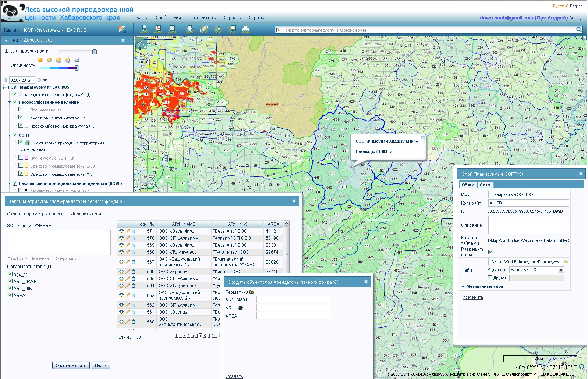Screen dimensions: 588x379
Task: Click pencil edit icon in row 568
Action: click(127, 252)
